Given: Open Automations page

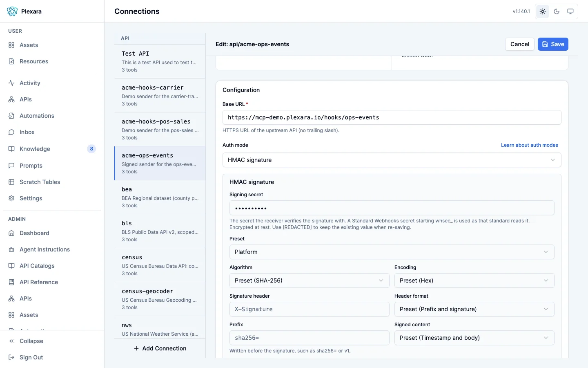Looking at the screenshot, I should tap(52, 116).
